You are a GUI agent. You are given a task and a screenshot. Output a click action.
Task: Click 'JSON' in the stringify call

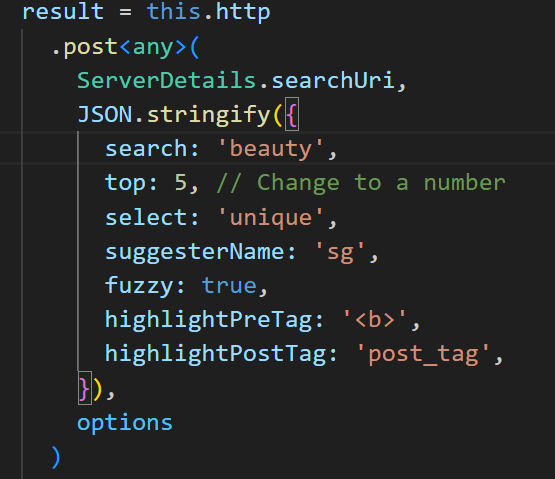104,115
